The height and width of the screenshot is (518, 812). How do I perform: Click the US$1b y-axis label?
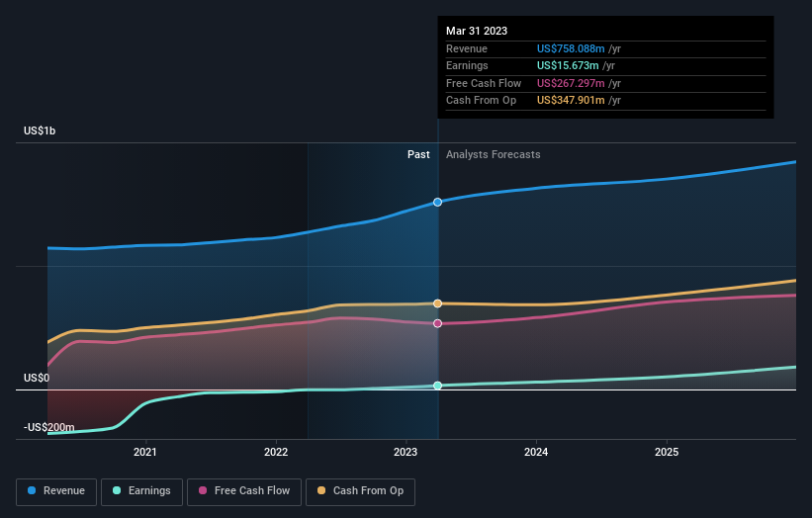(x=40, y=130)
